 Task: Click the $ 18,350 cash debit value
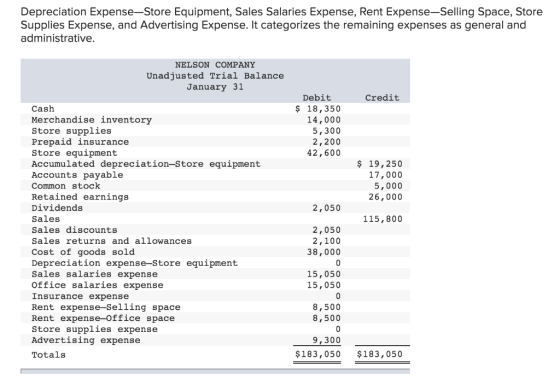click(x=318, y=109)
